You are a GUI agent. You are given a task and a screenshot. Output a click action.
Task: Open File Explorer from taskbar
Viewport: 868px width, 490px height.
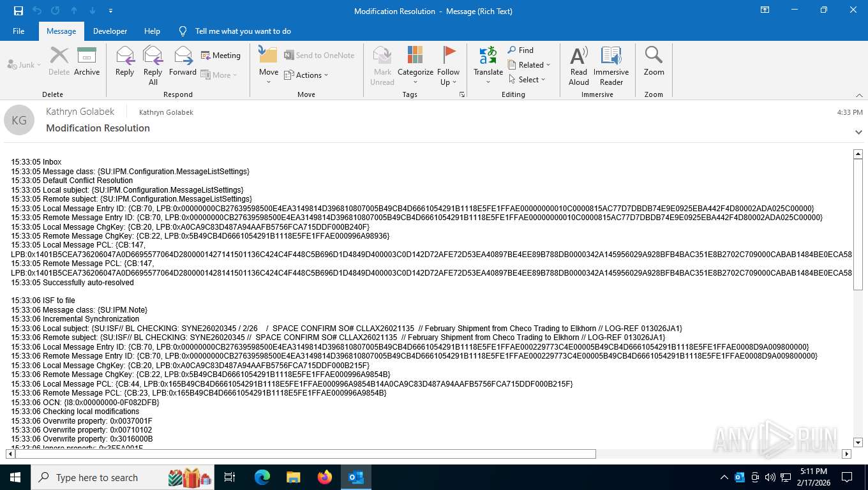(294, 477)
